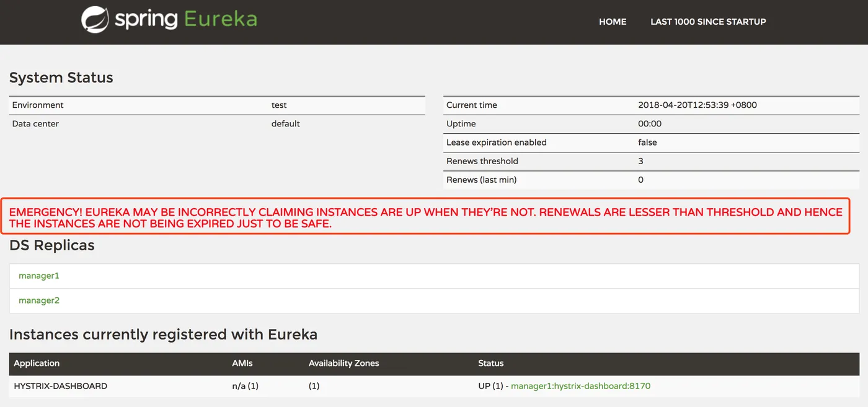The image size is (868, 407).
Task: Click 'Instances currently registered with Eureka' heading
Action: [163, 335]
